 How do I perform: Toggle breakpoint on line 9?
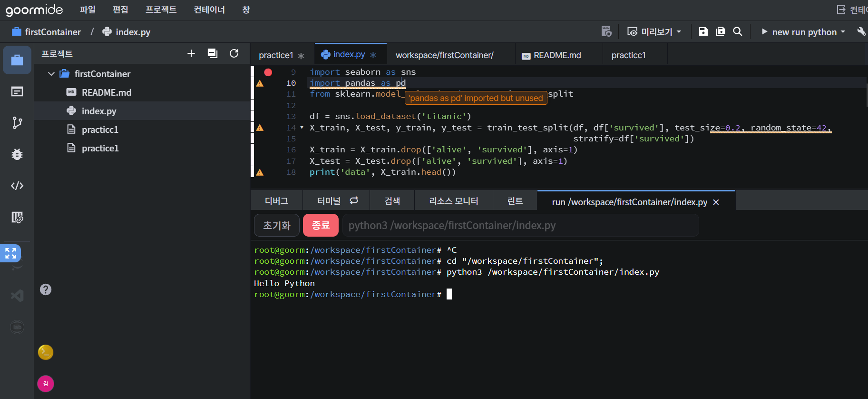(x=268, y=72)
